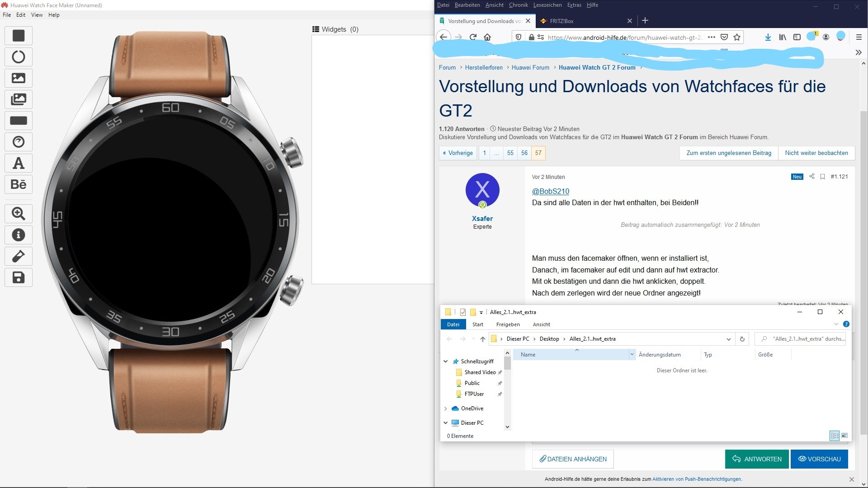
Task: Bookmark page with star icon in Firefox
Action: pos(737,37)
